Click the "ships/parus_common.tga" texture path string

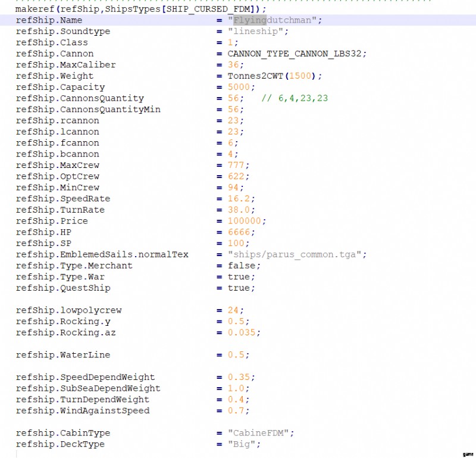pyautogui.click(x=295, y=254)
